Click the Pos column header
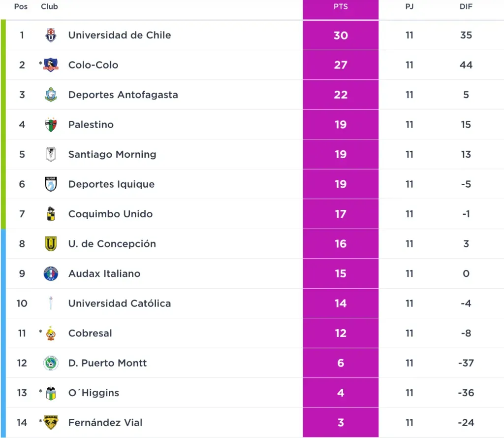Screen dimensions: 504x438 21,7
